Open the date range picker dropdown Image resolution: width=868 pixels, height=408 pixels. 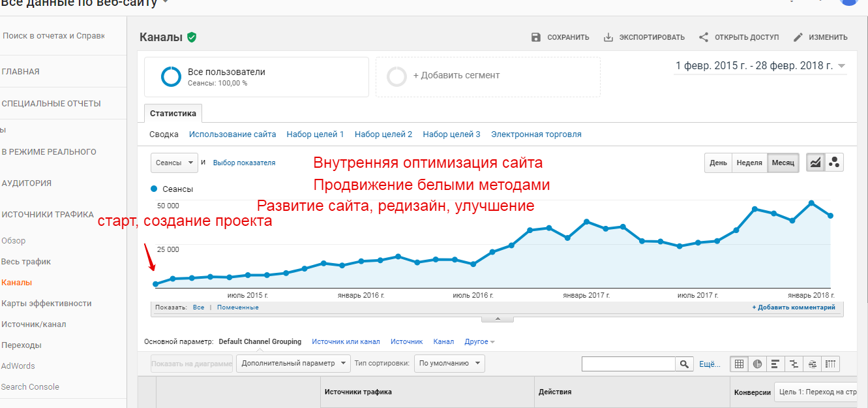[x=760, y=66]
